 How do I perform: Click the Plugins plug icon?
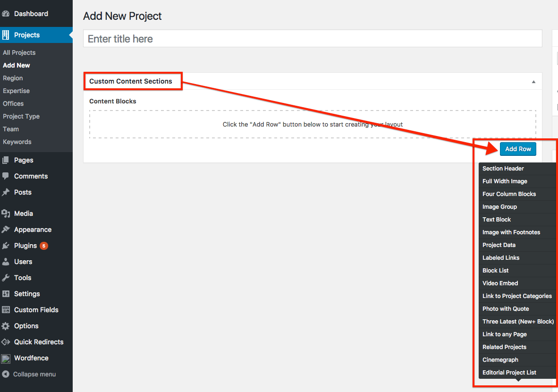click(6, 246)
